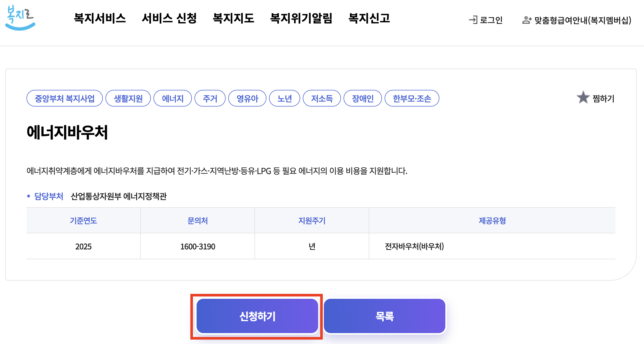The height and width of the screenshot is (344, 644).
Task: Click the membership person-plus icon
Action: pos(527,20)
